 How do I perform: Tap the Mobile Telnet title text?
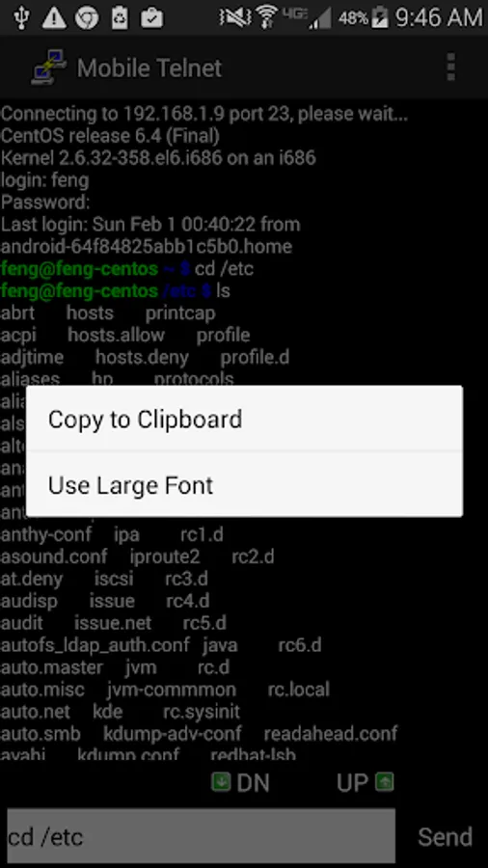(x=149, y=68)
